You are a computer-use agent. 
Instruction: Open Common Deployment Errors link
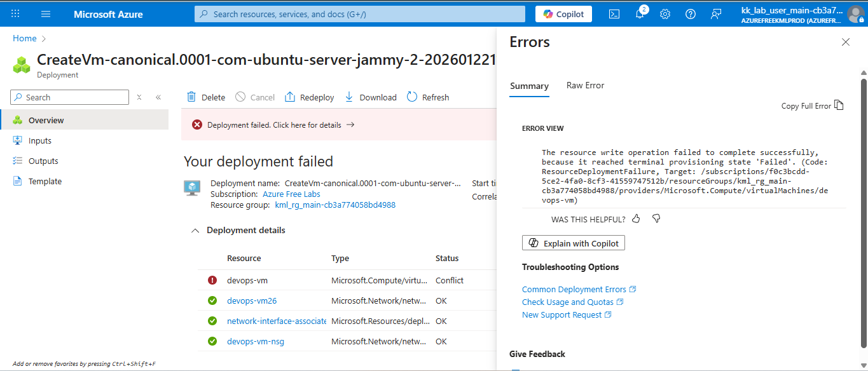[574, 290]
